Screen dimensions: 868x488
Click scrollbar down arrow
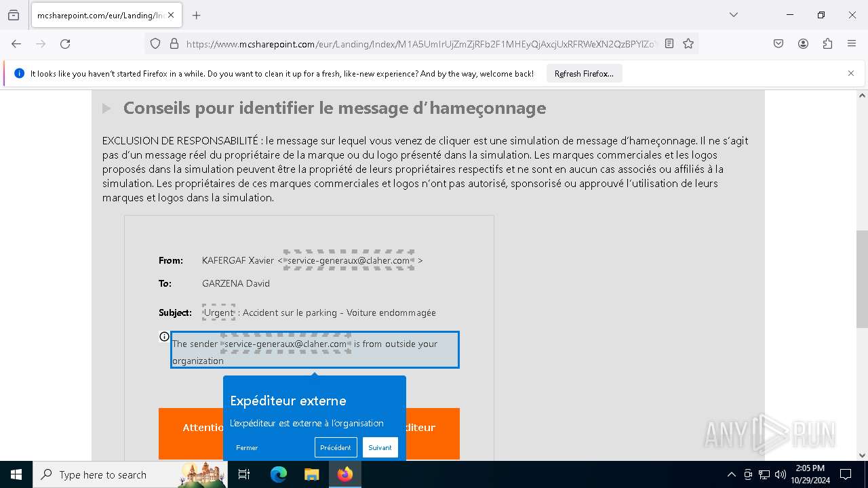[862, 455]
